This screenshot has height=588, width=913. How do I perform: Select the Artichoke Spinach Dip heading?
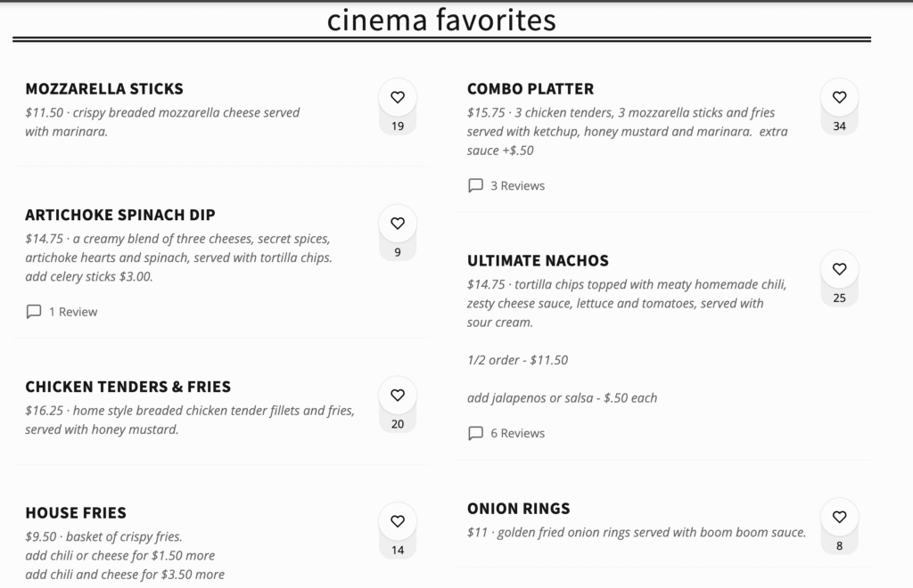120,215
